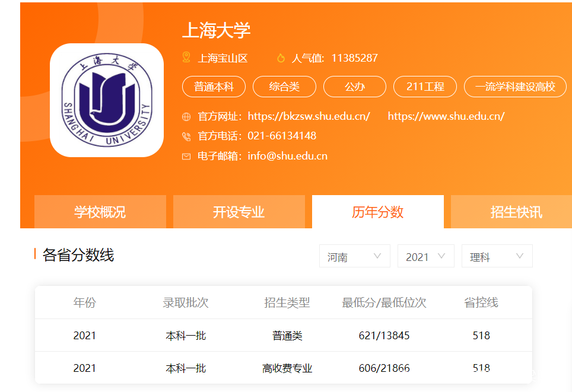The width and height of the screenshot is (572, 392).
Task: Click 2021 in the 高收费专业 row
Action: click(84, 368)
